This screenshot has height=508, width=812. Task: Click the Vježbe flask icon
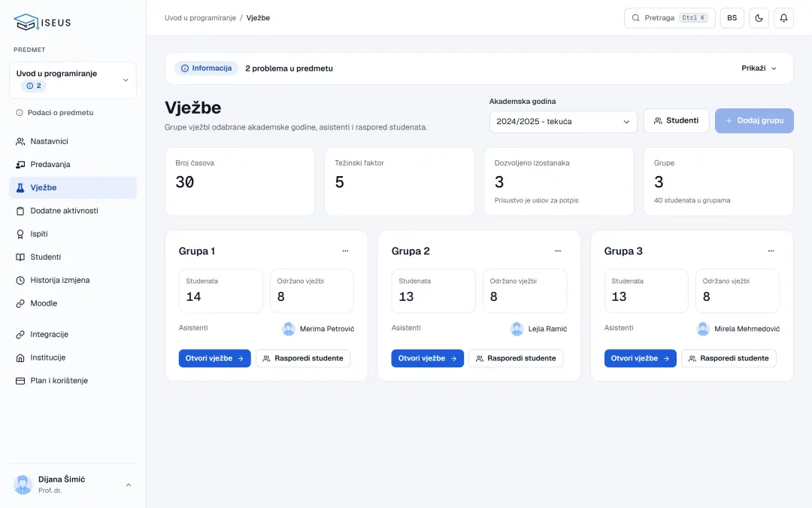pos(20,187)
